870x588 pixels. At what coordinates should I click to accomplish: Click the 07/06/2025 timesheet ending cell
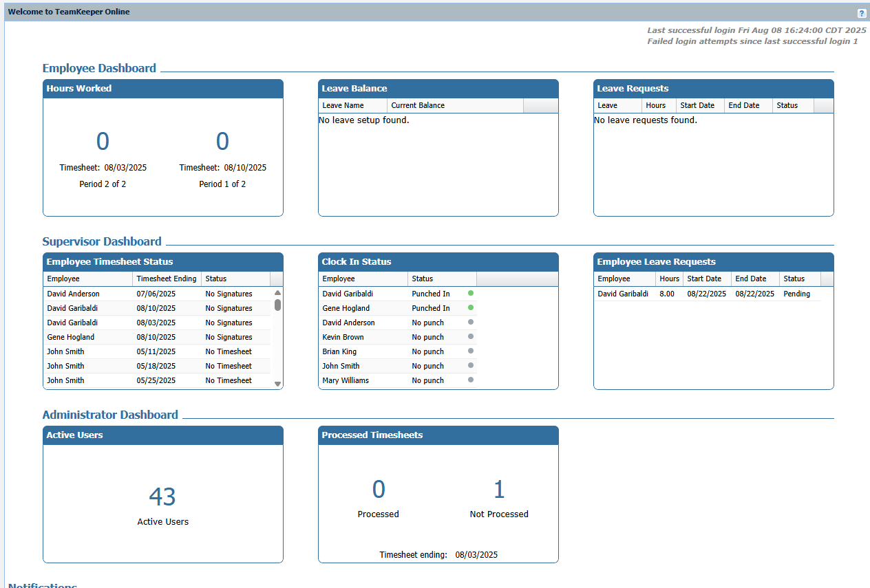[x=156, y=294]
